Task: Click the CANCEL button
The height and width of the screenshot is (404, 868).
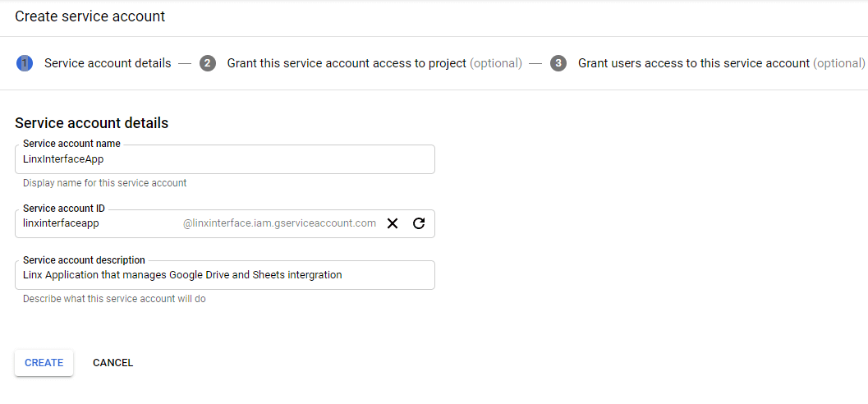Action: click(x=113, y=363)
